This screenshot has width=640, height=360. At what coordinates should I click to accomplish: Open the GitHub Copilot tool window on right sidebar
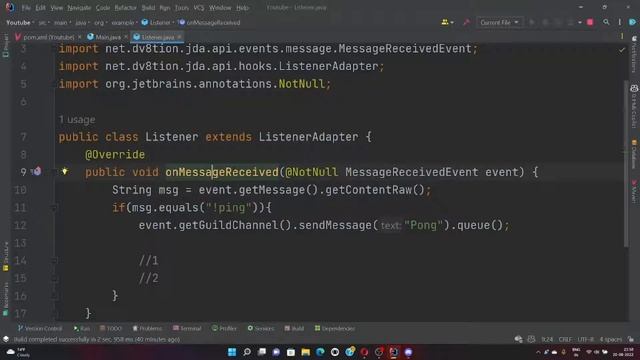click(x=634, y=106)
